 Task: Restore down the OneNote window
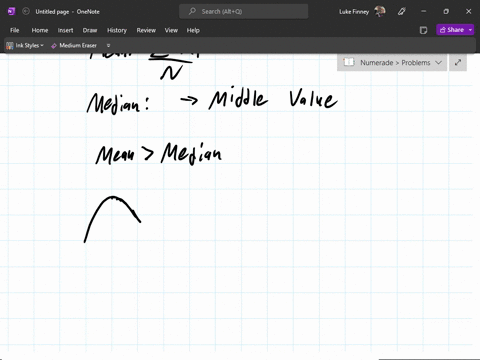click(446, 11)
